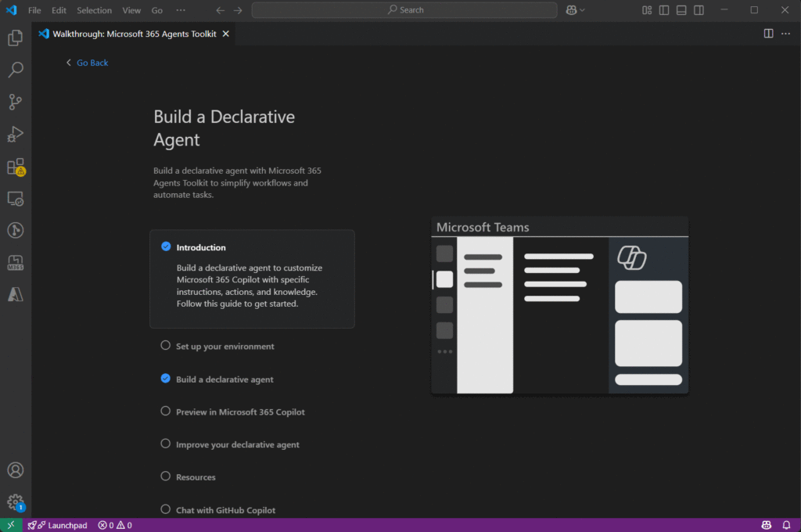801x532 pixels.
Task: Open Source Control from the activity bar
Action: coord(16,102)
